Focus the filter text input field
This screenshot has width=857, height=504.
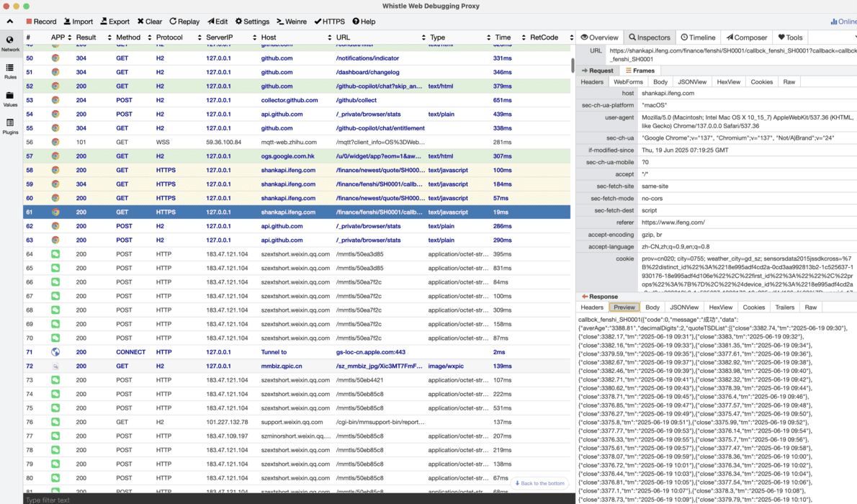pyautogui.click(x=299, y=500)
